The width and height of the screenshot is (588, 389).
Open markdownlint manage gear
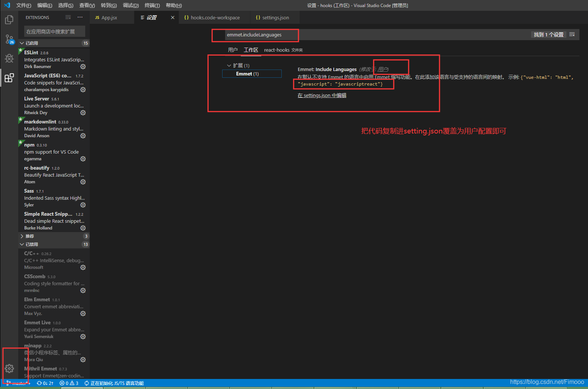click(83, 136)
